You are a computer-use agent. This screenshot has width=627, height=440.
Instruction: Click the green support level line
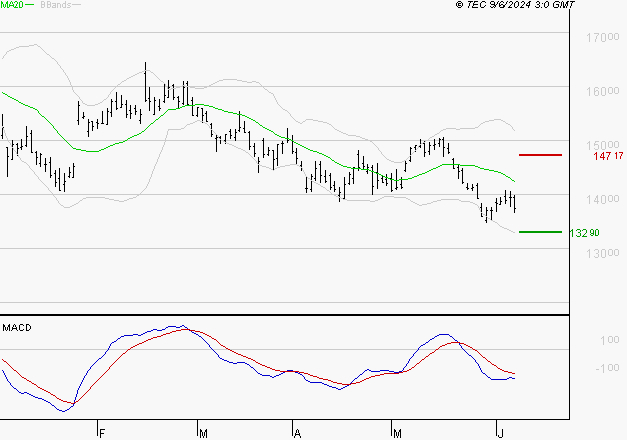click(540, 232)
